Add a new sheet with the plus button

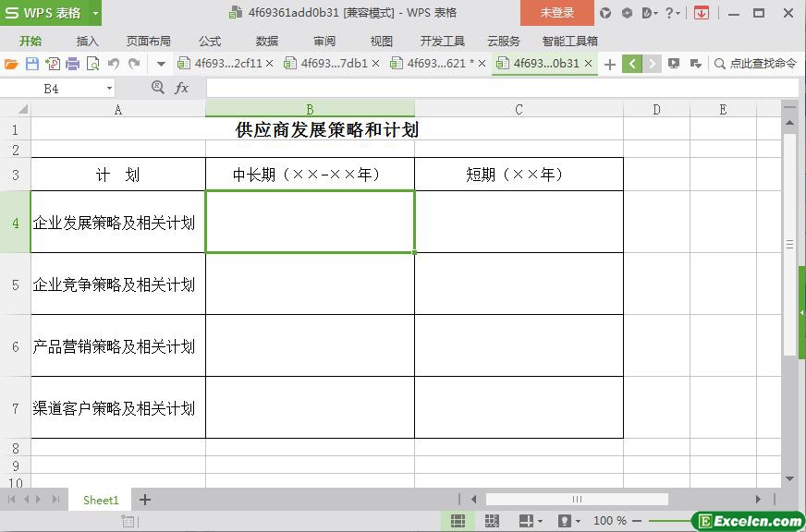point(145,500)
